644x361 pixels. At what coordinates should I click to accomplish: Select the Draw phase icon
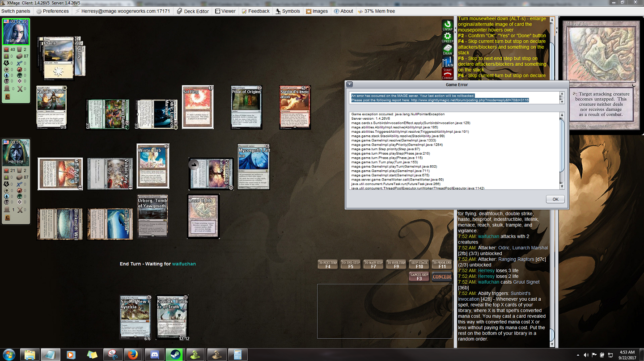click(x=447, y=50)
